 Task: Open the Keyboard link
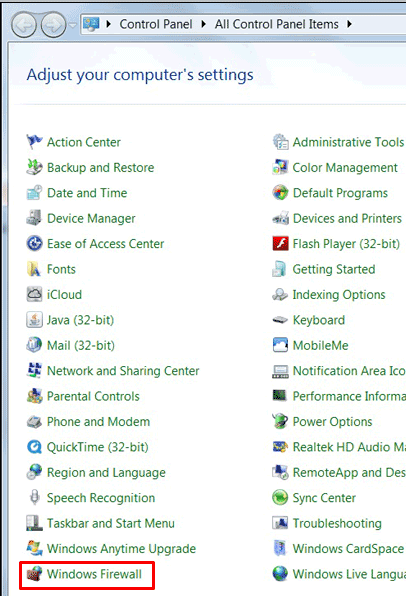319,320
